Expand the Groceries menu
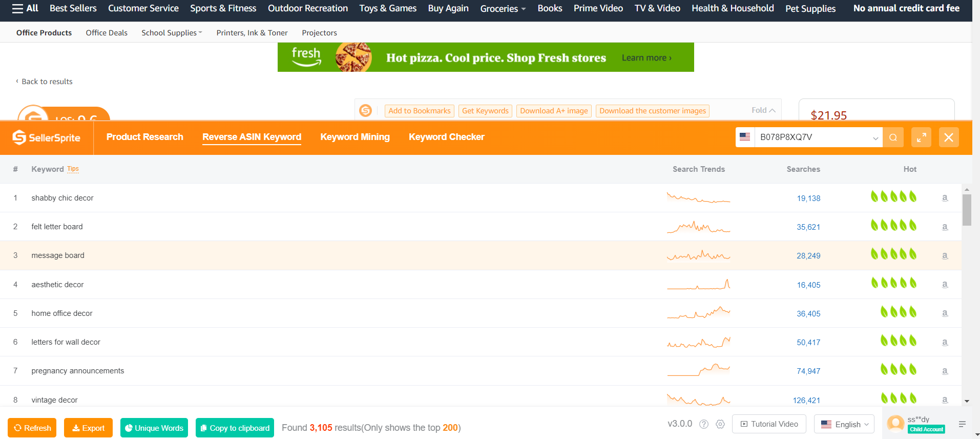The width and height of the screenshot is (980, 439). click(503, 9)
